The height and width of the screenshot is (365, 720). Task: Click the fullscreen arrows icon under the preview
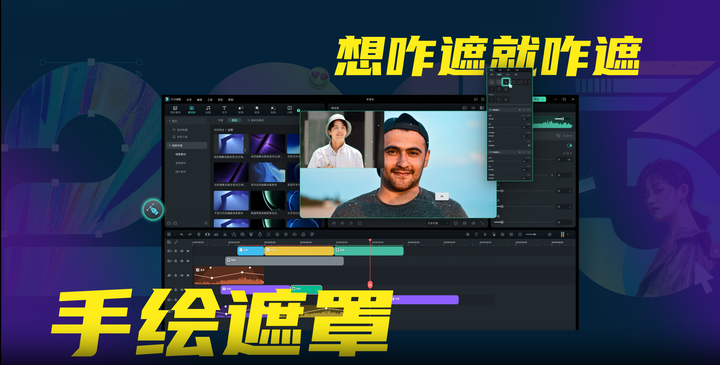[x=482, y=223]
